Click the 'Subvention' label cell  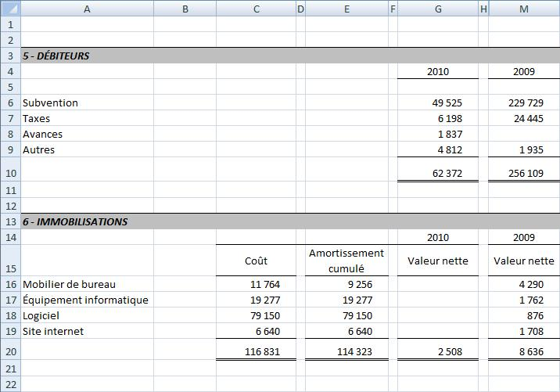click(87, 103)
